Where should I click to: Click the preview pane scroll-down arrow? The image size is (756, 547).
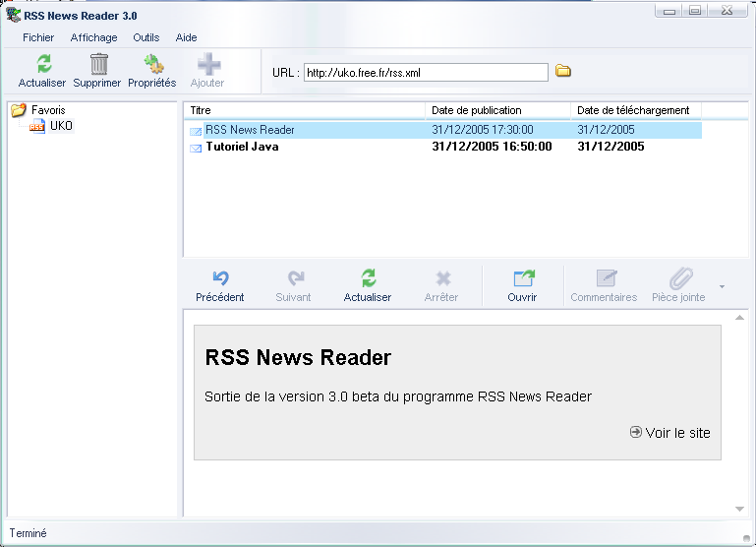739,509
